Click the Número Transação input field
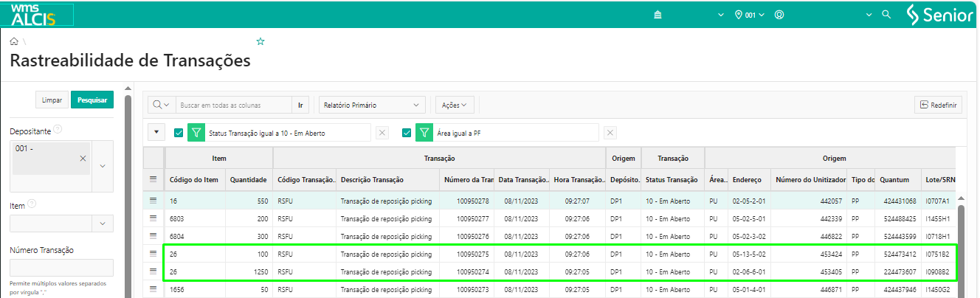Screen dimensions: 980x298 tap(61, 268)
